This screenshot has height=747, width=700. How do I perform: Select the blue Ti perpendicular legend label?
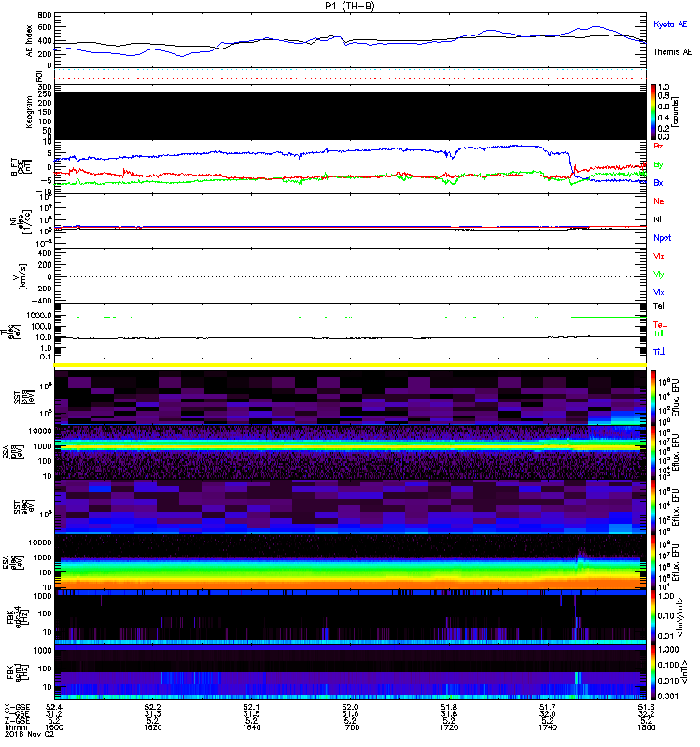(659, 352)
